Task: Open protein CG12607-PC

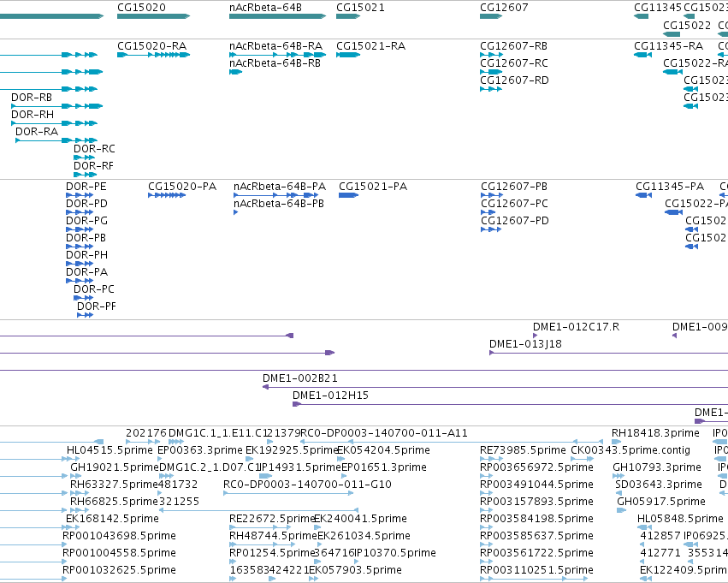Action: [514, 204]
